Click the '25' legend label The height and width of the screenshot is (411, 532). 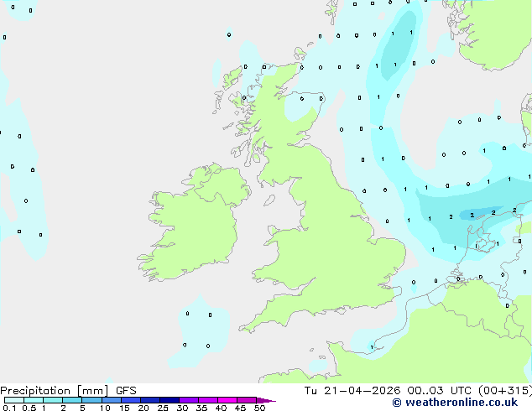[x=163, y=408]
